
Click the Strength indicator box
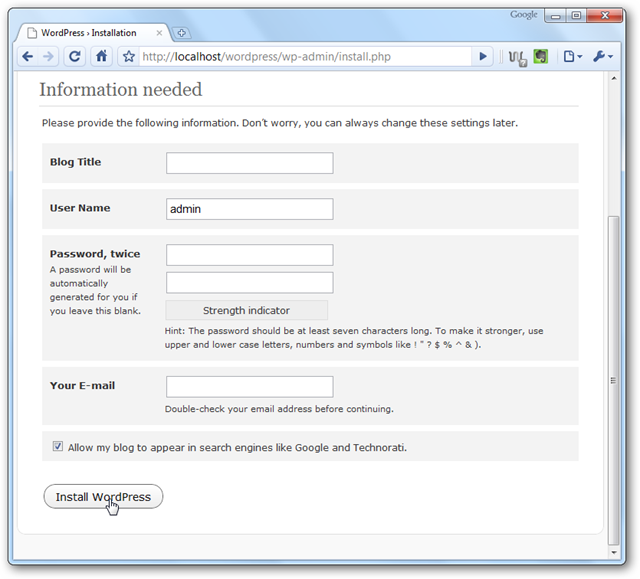point(247,311)
